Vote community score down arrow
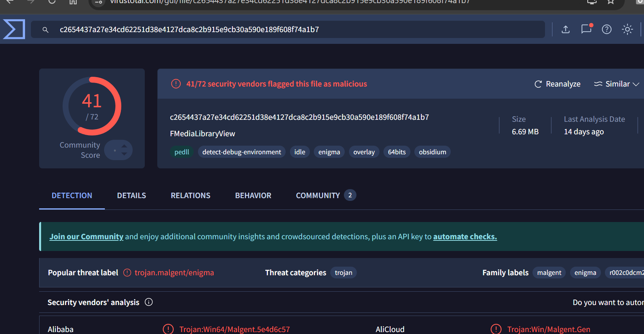Viewport: 644px width, 334px height. tap(124, 154)
